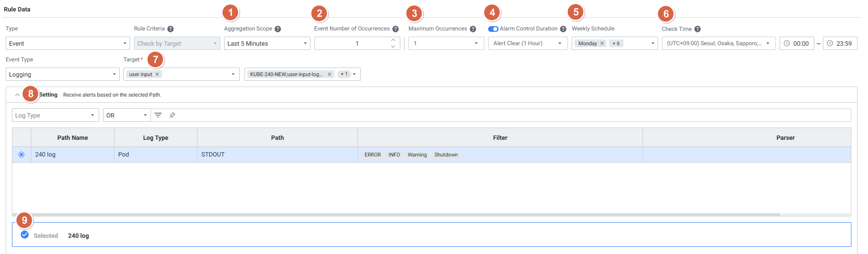Click the 'Filter' column header
Image resolution: width=868 pixels, height=254 pixels.
(500, 137)
